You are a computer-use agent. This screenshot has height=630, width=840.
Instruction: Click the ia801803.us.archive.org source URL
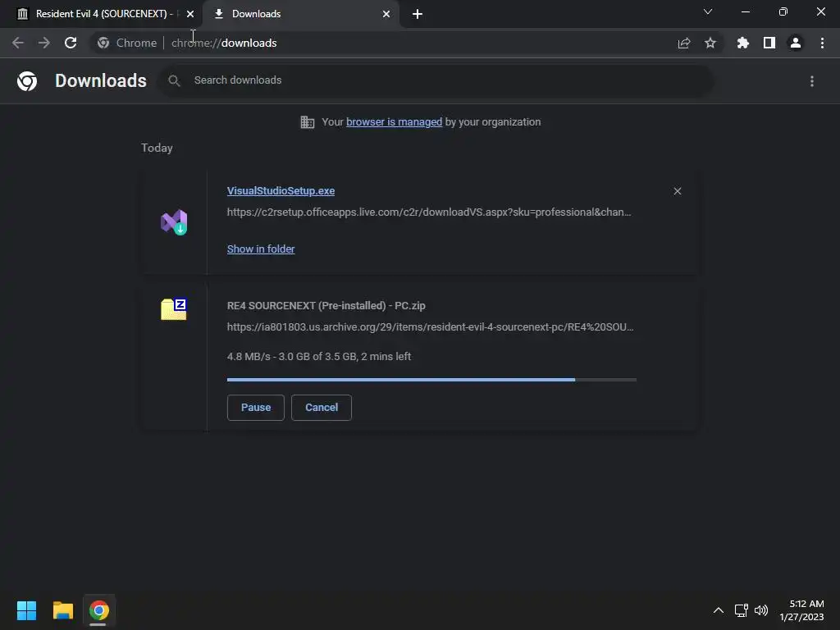(430, 326)
